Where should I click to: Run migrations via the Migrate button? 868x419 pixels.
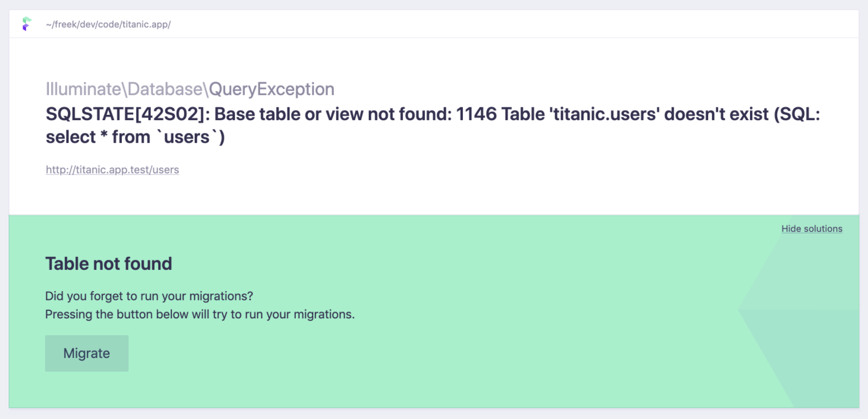[x=86, y=353]
